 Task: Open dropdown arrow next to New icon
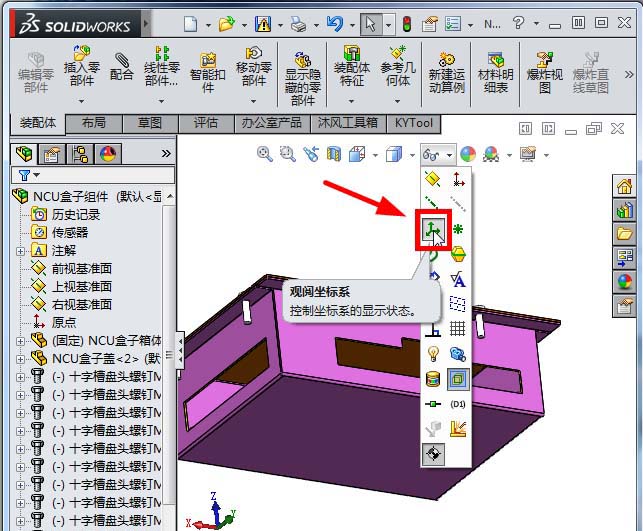click(208, 25)
